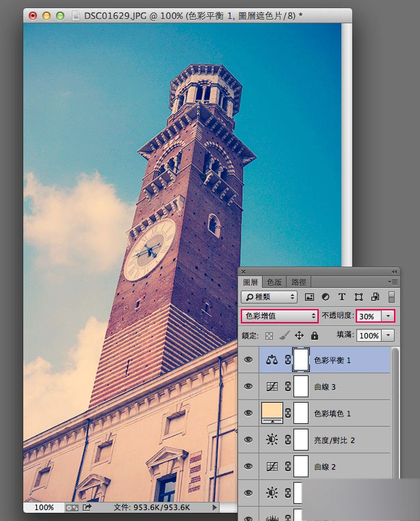Click the adjustment layer filter icon
Viewport: 420px width, 521px height.
click(x=326, y=297)
